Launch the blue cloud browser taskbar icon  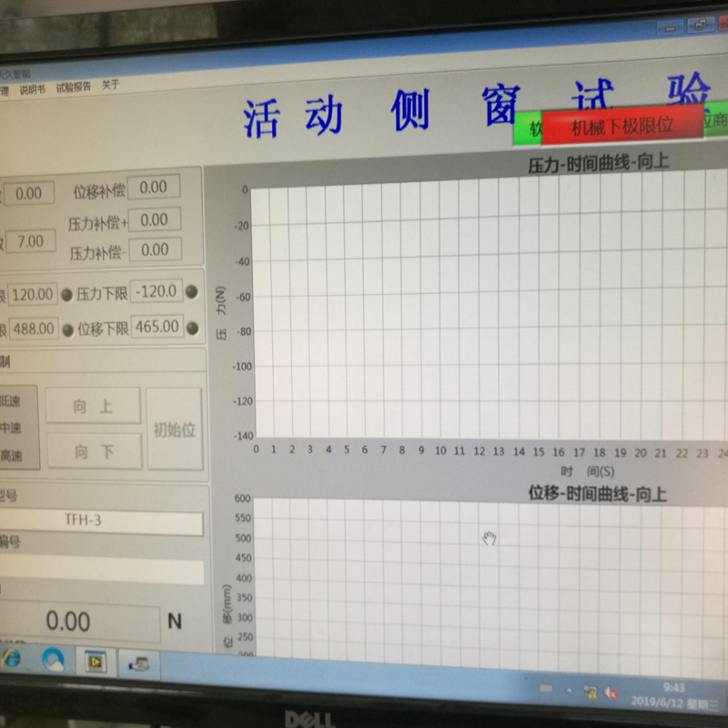click(53, 659)
